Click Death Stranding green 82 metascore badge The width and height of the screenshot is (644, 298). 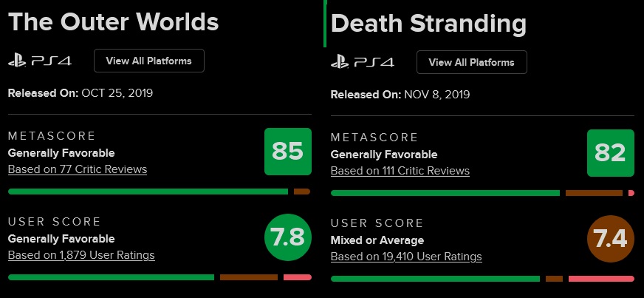[x=611, y=153]
